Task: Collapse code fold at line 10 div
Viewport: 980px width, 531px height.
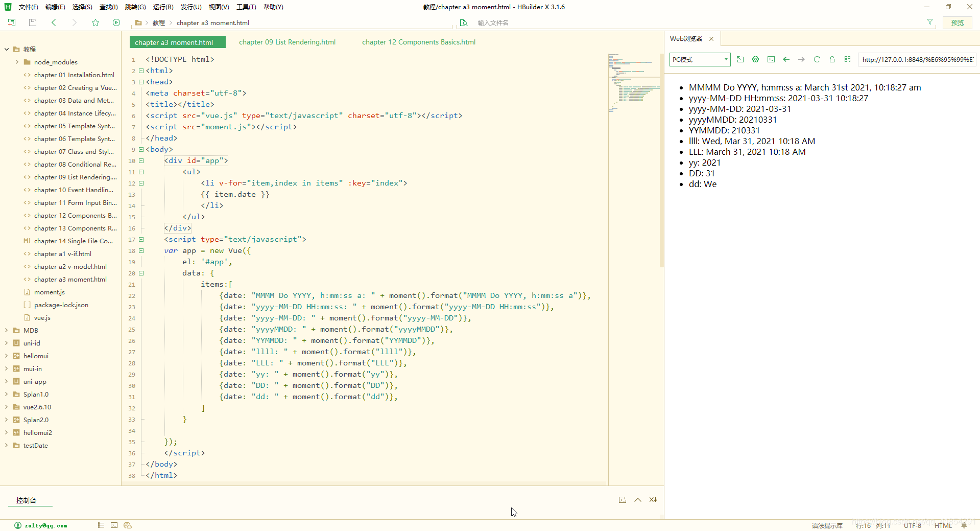Action: [141, 161]
